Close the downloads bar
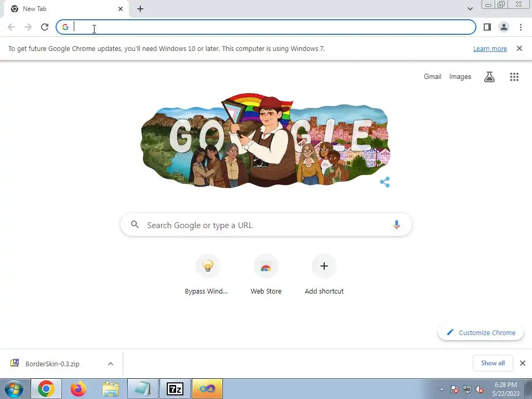 tap(523, 363)
